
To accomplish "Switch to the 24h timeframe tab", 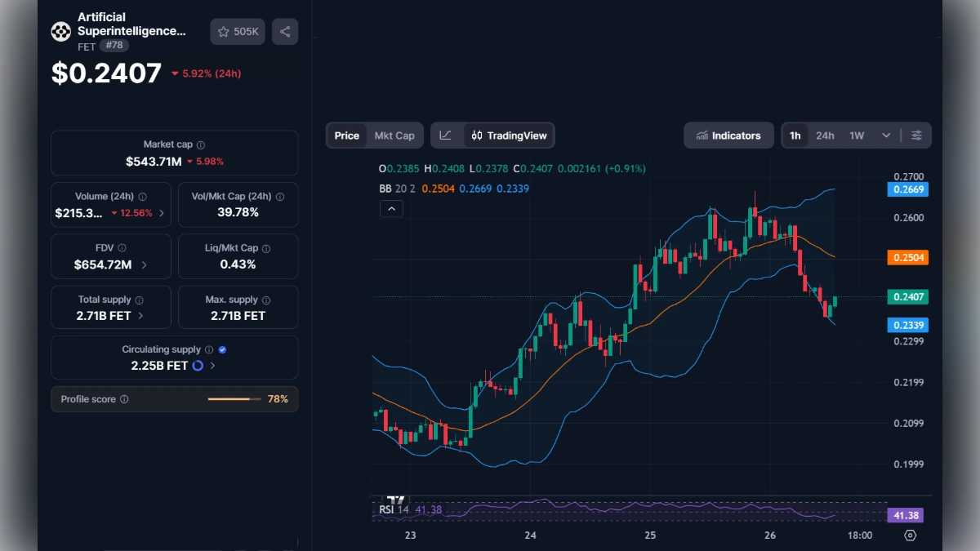I will point(825,135).
